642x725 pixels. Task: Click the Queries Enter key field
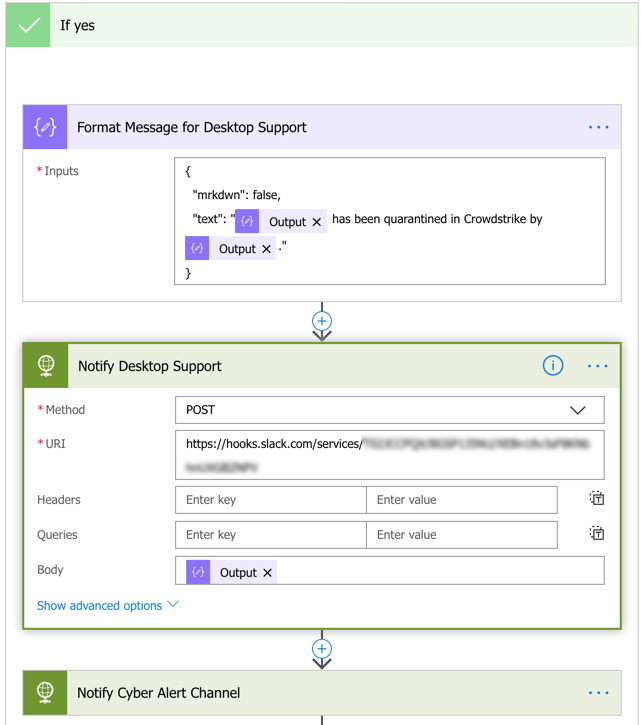click(x=270, y=535)
